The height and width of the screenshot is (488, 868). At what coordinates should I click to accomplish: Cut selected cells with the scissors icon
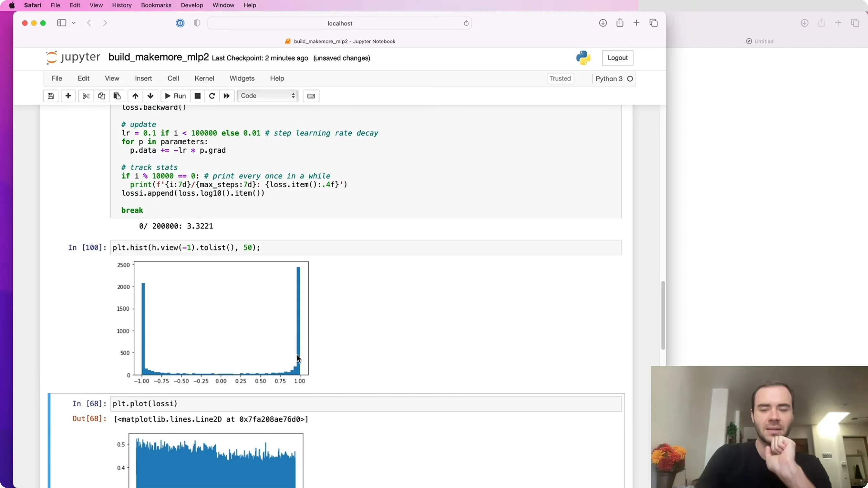(x=86, y=96)
